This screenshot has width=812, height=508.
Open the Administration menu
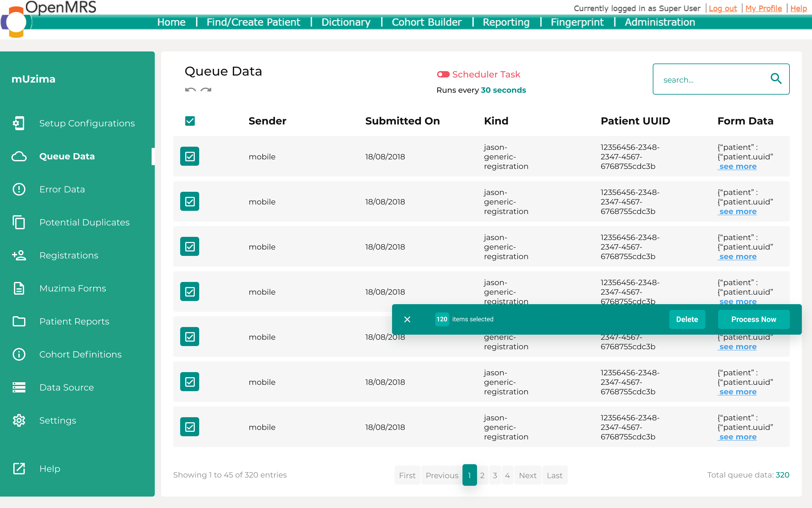pos(660,22)
